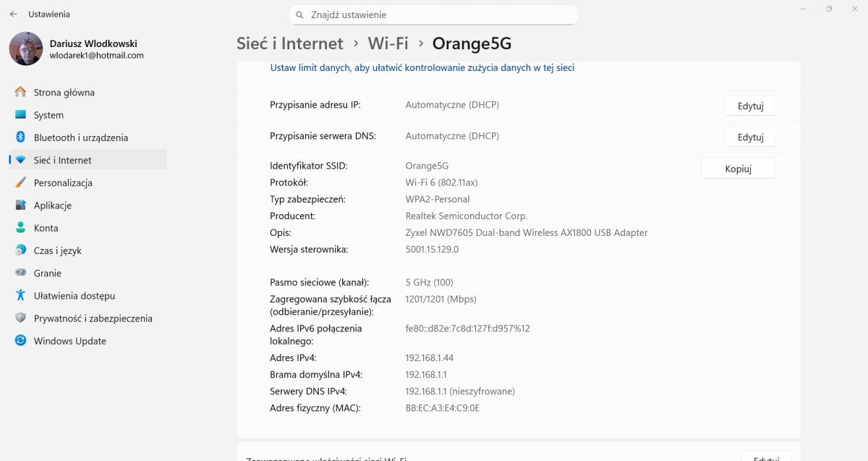Screen dimensions: 868x461
Task: Open the Aplikacje icon in sidebar
Action: tap(20, 205)
